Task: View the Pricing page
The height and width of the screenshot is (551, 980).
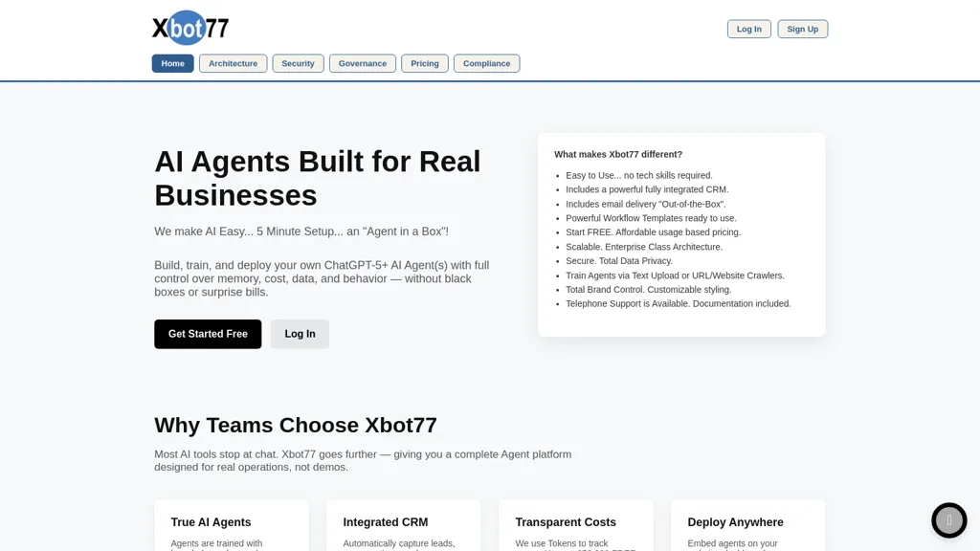Action: click(x=425, y=63)
